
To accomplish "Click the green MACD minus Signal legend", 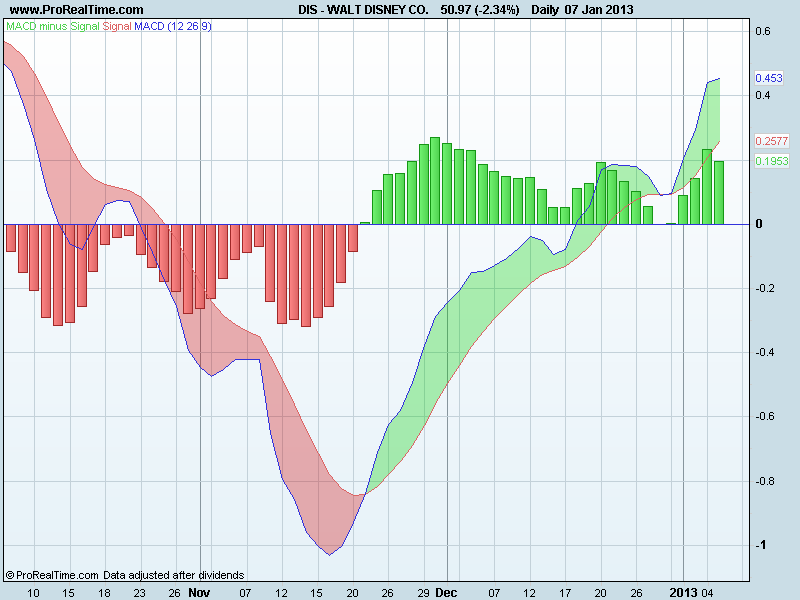I will click(53, 26).
